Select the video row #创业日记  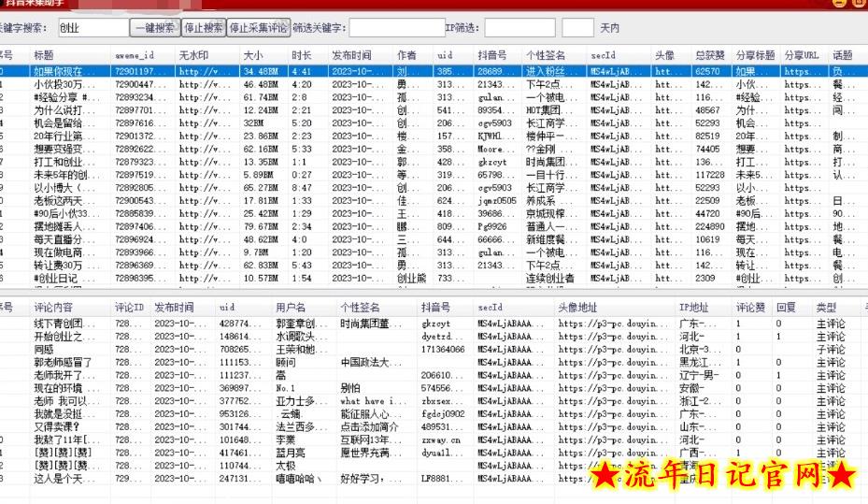[x=432, y=278]
